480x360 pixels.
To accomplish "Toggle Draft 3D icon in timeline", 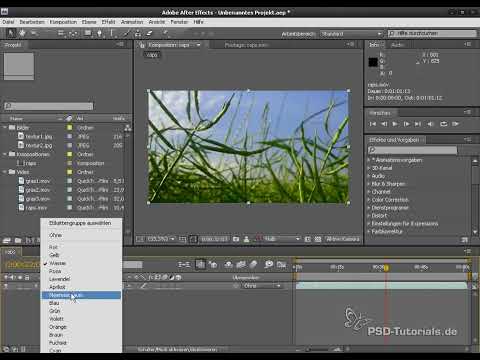I will coord(213,265).
